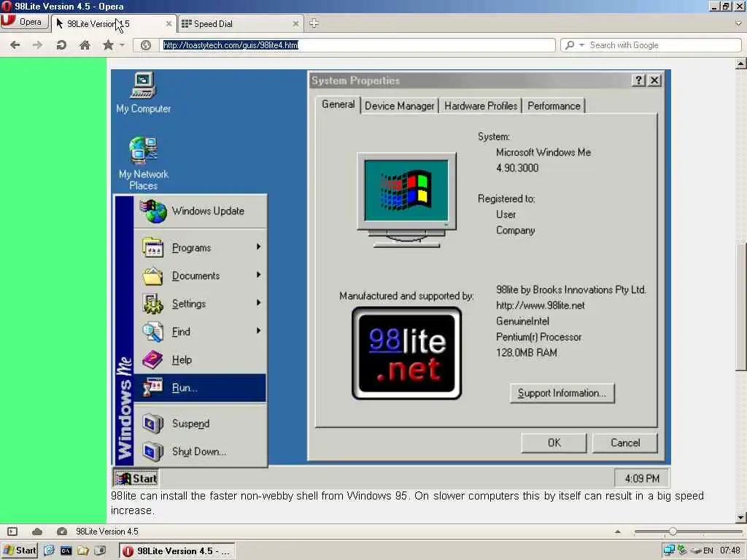Click Cancel in System Properties
The image size is (747, 560).
tap(625, 443)
